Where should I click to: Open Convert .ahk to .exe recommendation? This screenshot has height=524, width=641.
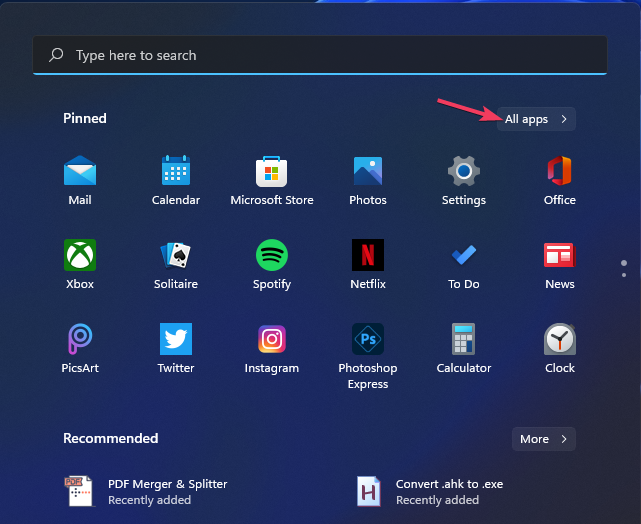429,492
